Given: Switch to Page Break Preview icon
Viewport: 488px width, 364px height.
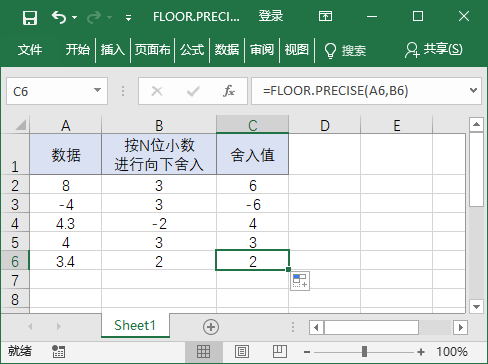Looking at the screenshot, I should (x=279, y=352).
